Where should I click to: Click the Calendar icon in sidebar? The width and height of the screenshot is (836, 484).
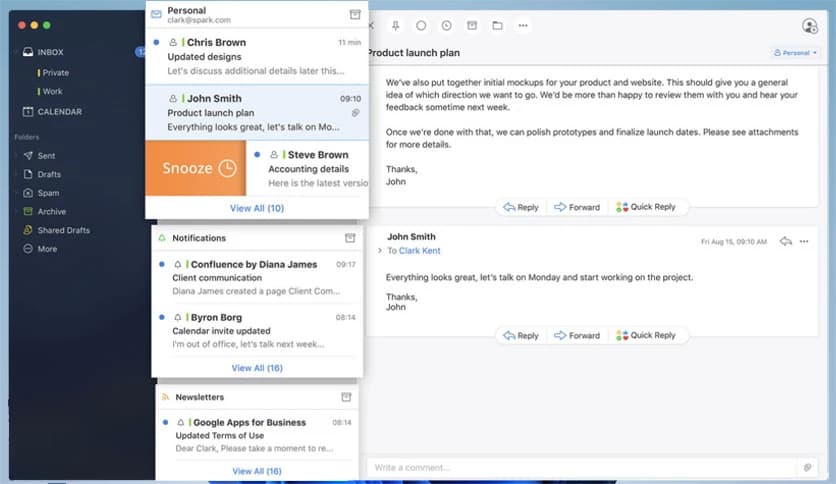[28, 111]
